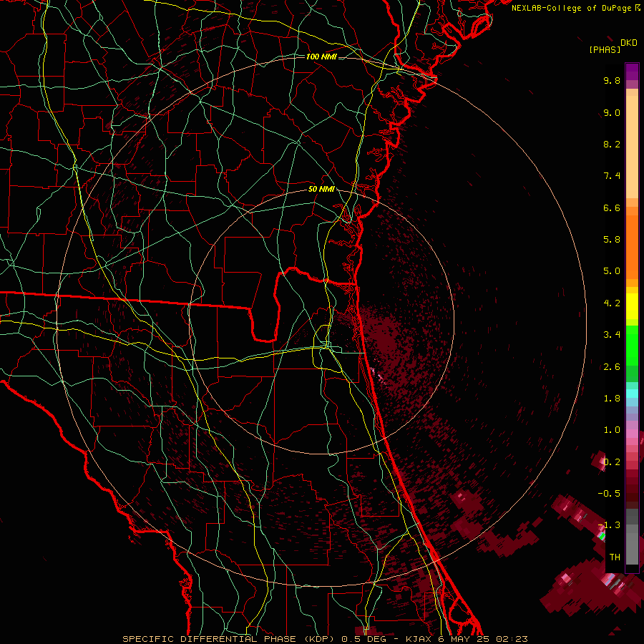
Task: Select the 6.6 scale value
Action: (612, 208)
